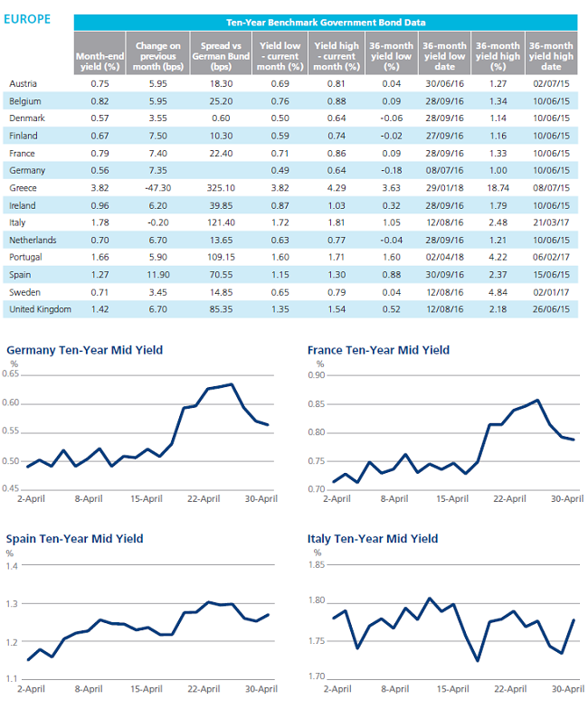The width and height of the screenshot is (588, 709).
Task: Click the 0.85 axis label on France chart
Action: click(x=317, y=404)
